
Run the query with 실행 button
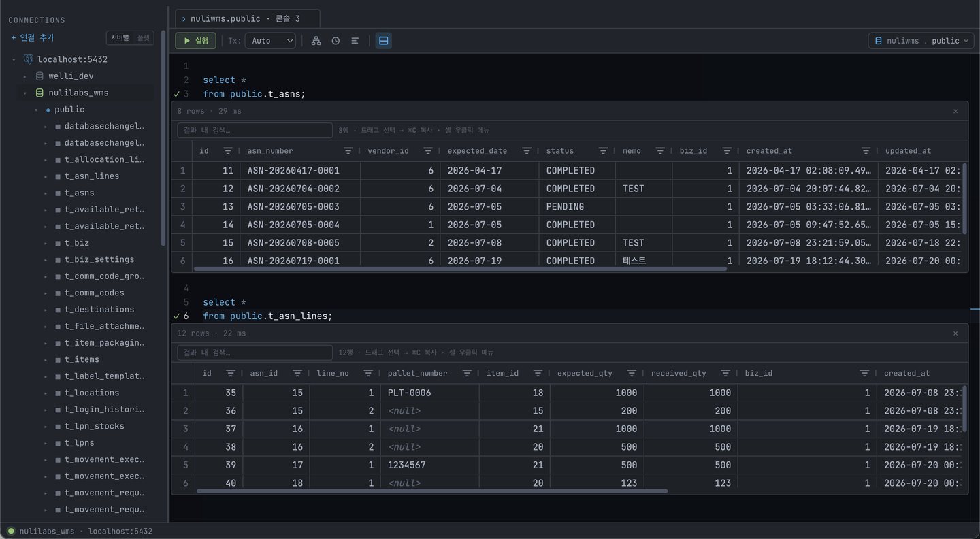point(196,41)
